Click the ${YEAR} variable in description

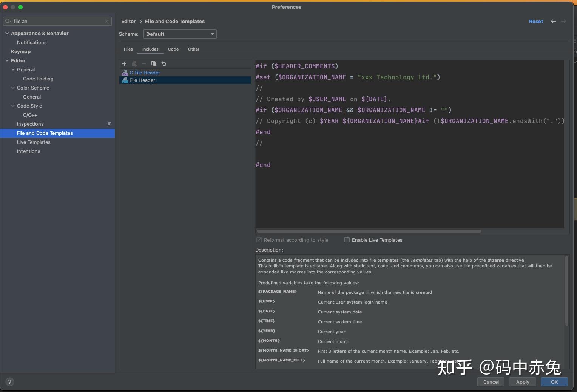[267, 331]
